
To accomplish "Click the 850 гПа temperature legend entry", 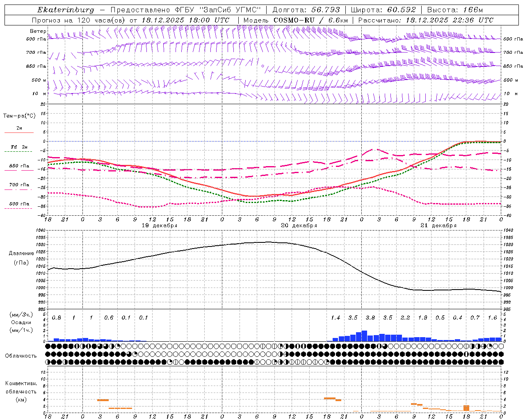I will click(19, 166).
